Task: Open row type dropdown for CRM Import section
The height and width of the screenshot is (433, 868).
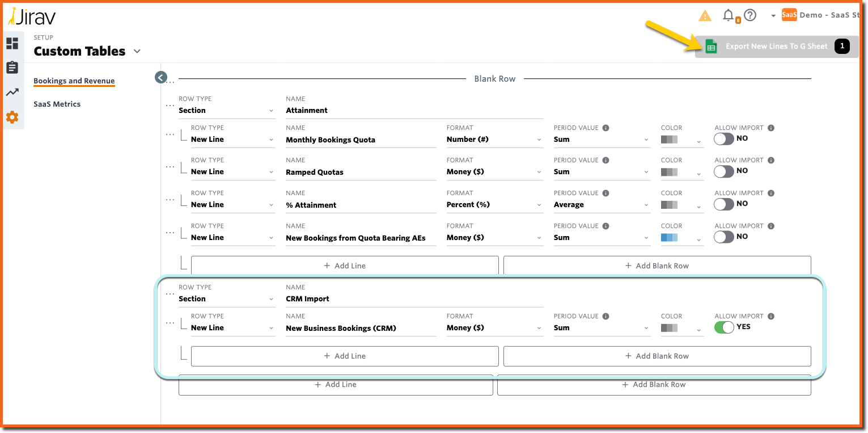Action: point(227,299)
